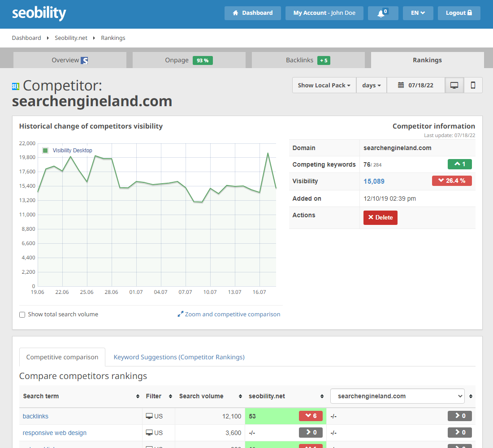Open the calendar date picker
Screen dimensions: 493x448
point(401,85)
